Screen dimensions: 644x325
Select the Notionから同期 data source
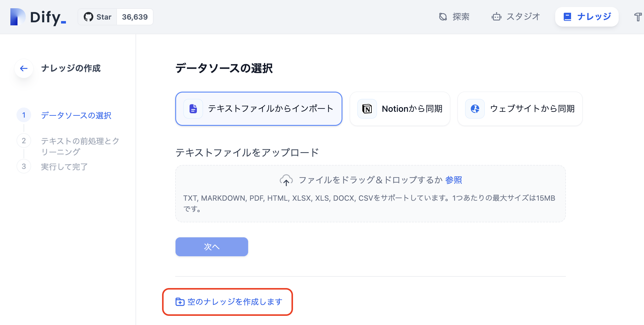coord(400,109)
